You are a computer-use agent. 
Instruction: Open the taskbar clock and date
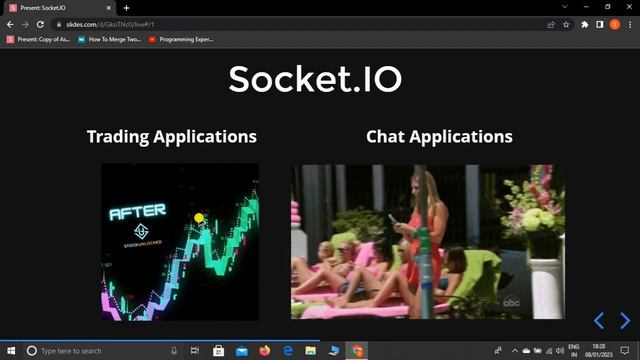(x=599, y=351)
